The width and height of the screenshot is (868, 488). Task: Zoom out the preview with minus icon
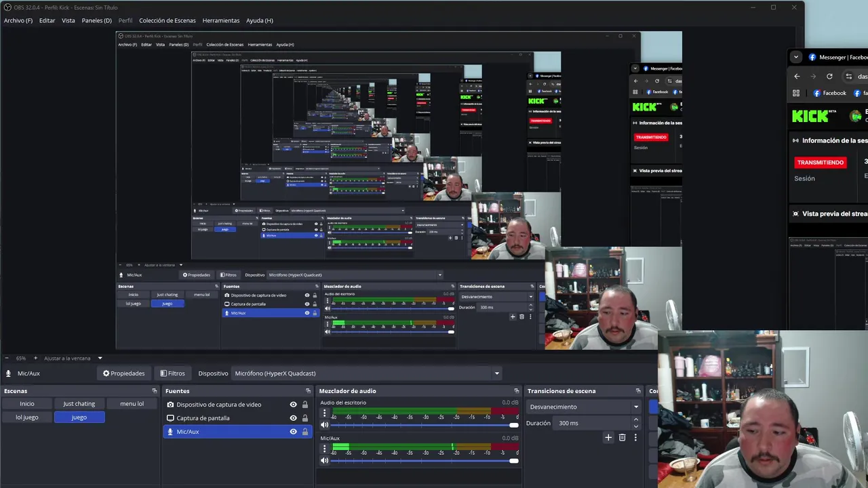pos(7,358)
